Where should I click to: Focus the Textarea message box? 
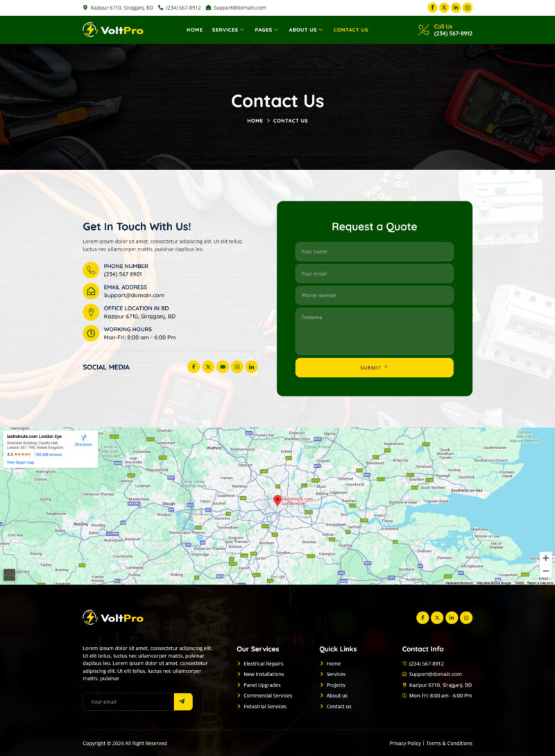pos(375,331)
